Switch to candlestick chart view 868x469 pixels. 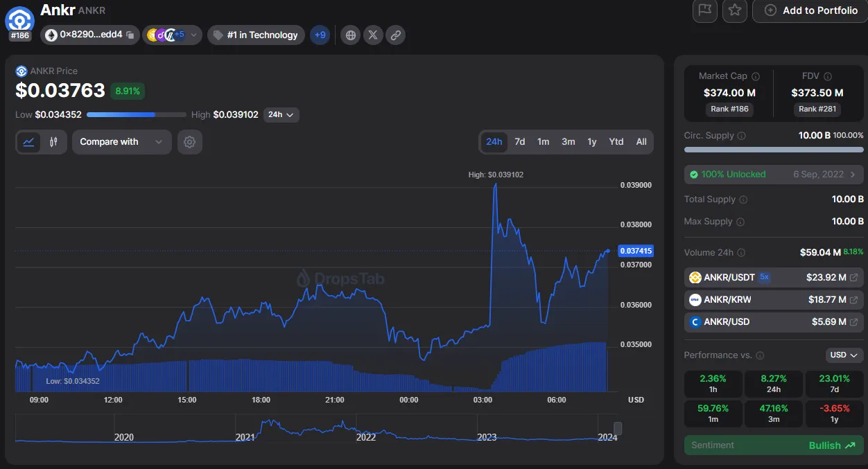pos(53,142)
